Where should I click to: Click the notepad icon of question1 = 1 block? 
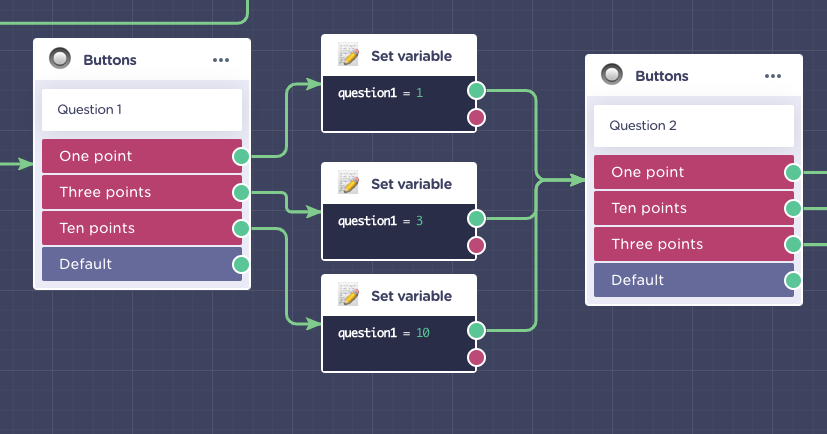(x=349, y=55)
